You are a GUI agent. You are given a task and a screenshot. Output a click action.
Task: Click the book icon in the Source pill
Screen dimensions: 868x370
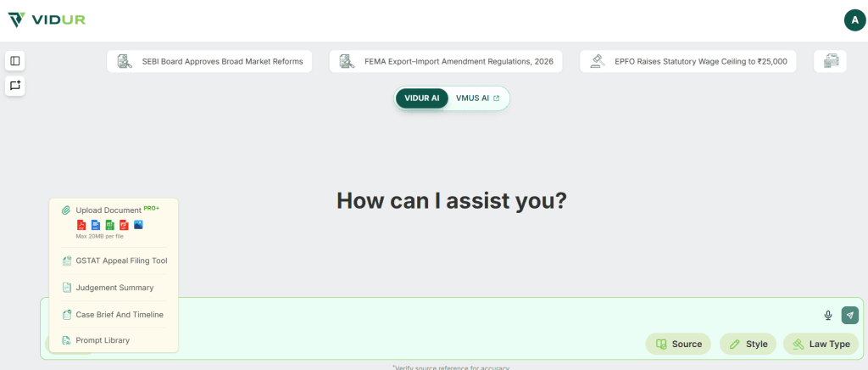661,344
